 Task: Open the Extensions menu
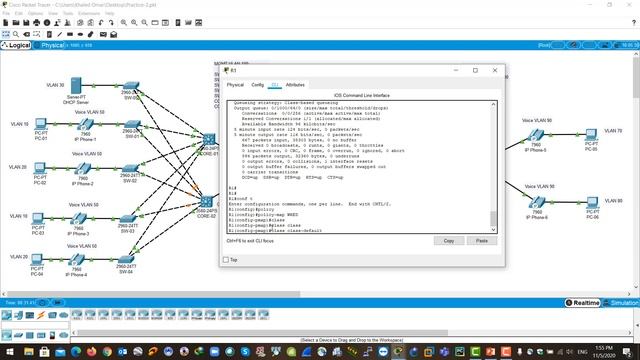tap(89, 13)
